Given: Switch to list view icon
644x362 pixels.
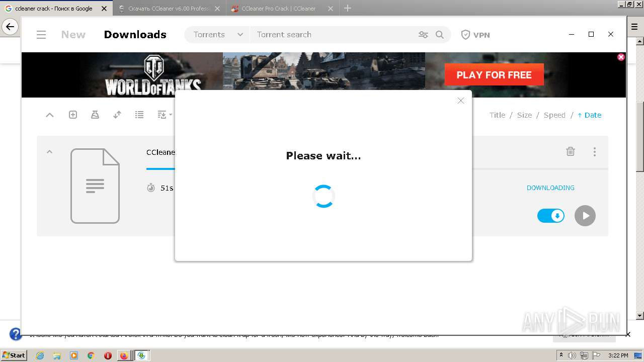Looking at the screenshot, I should click(x=139, y=115).
